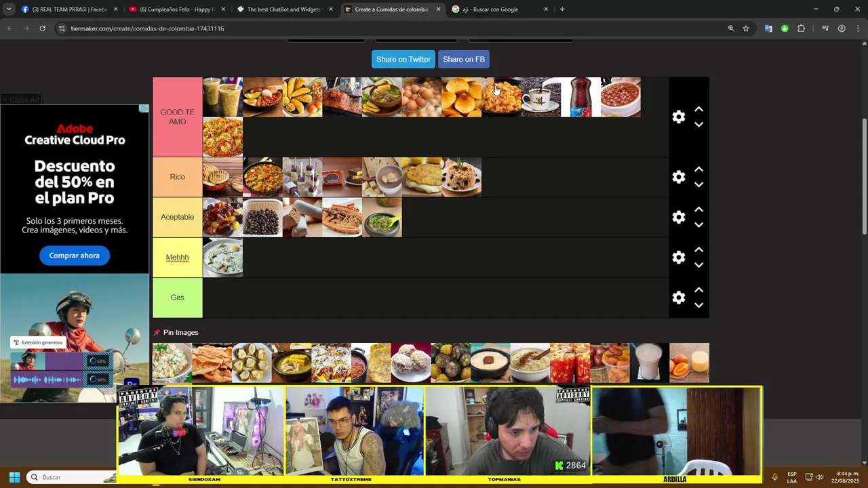
Task: Open the ESP LAA language indicator
Action: pyautogui.click(x=792, y=477)
